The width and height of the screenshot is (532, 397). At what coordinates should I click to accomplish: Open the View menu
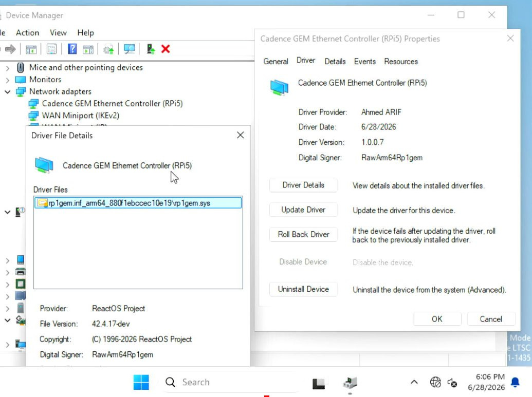58,32
